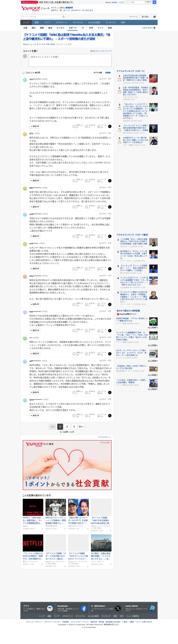
Task: Open the 購入履歴 button
Action: coord(145,17)
